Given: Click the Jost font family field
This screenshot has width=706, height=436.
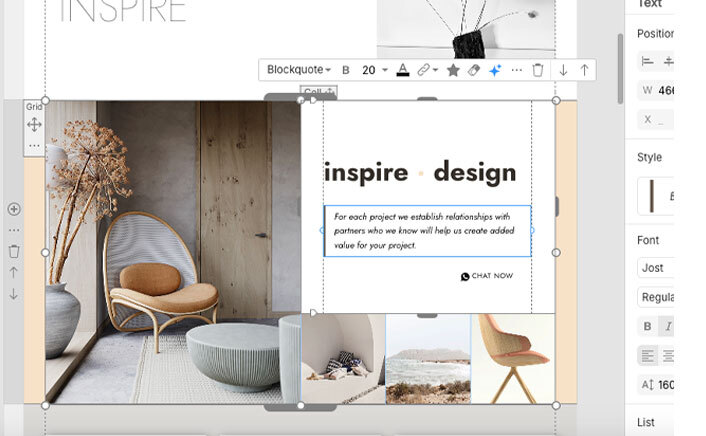Looking at the screenshot, I should click(656, 268).
